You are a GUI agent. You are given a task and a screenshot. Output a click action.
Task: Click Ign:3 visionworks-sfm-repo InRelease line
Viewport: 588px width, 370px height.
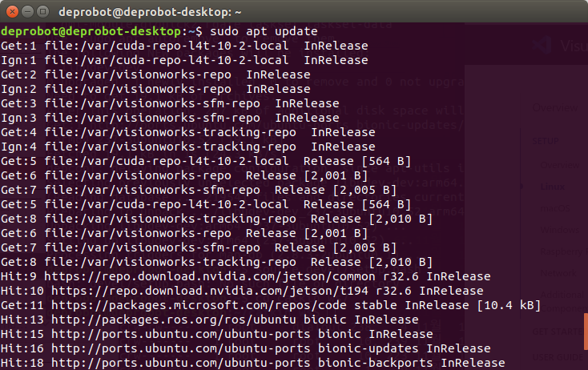pyautogui.click(x=170, y=118)
